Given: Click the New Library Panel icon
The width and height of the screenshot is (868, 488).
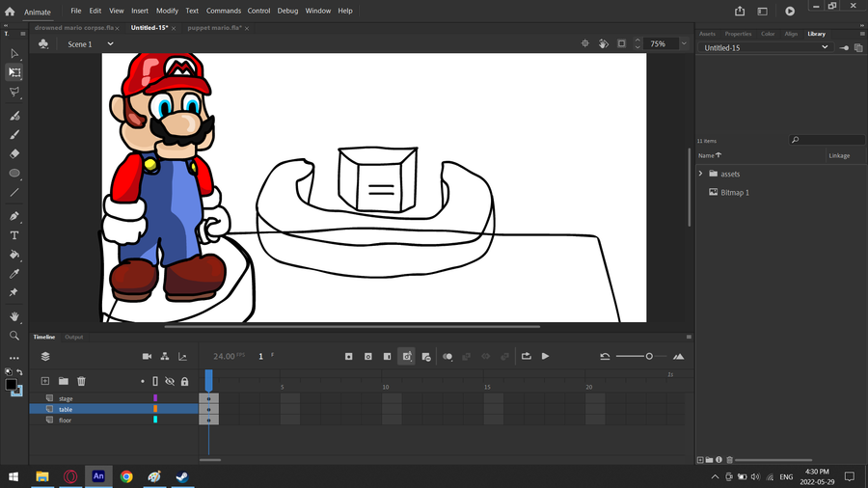Looking at the screenshot, I should coord(858,48).
